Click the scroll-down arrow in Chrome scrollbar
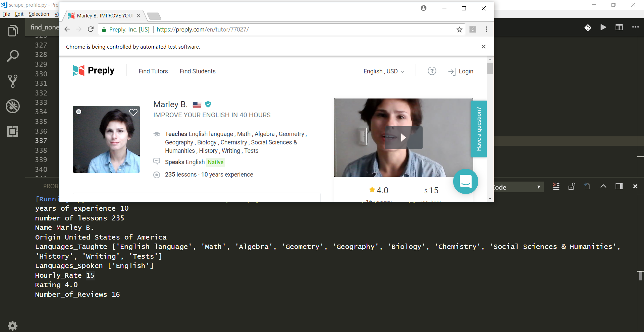Image resolution: width=644 pixels, height=332 pixels. [x=490, y=199]
